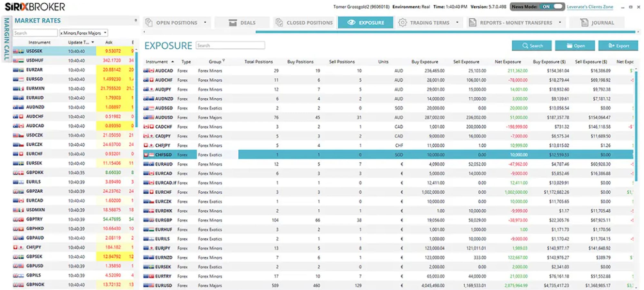Toggle the News Mode switch
This screenshot has width=644, height=290.
point(553,7)
